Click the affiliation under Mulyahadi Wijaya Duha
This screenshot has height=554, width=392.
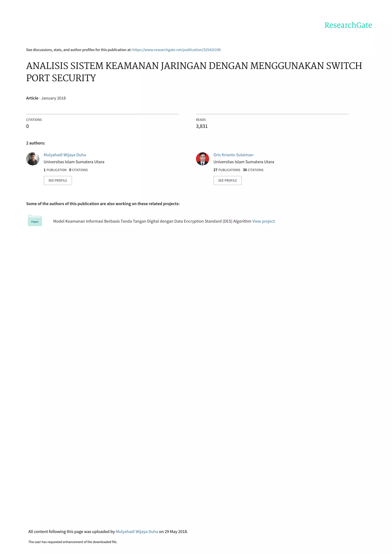click(74, 162)
